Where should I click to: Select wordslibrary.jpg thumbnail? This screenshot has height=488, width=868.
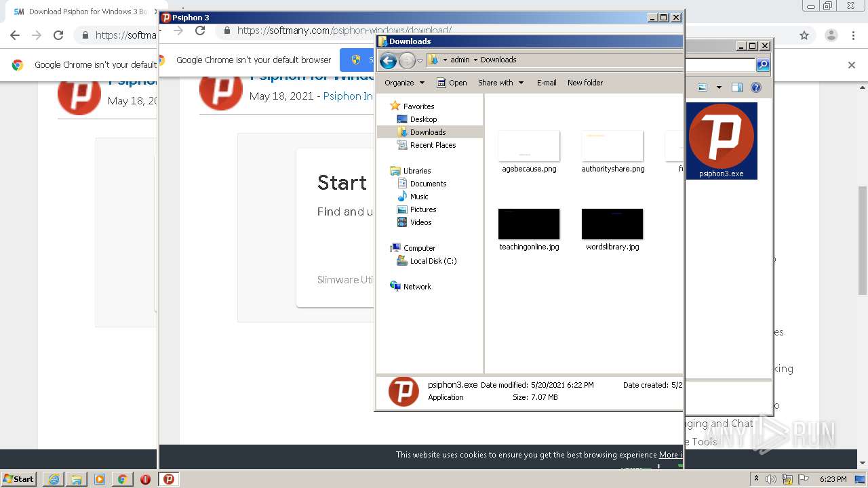(x=612, y=224)
